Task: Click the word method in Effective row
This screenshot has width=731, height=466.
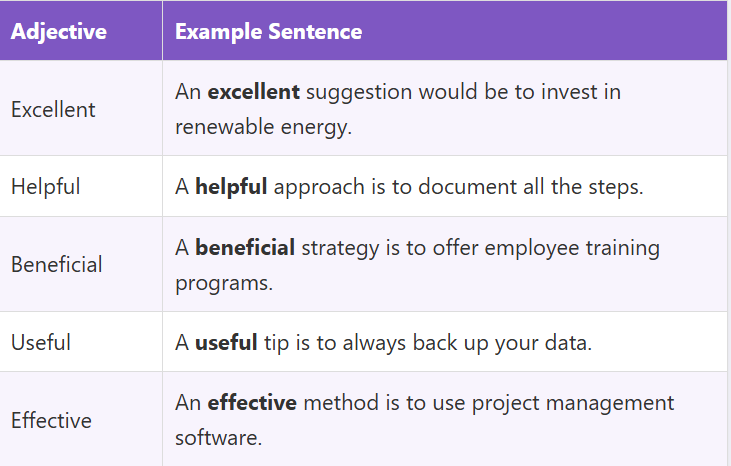Action: click(340, 403)
